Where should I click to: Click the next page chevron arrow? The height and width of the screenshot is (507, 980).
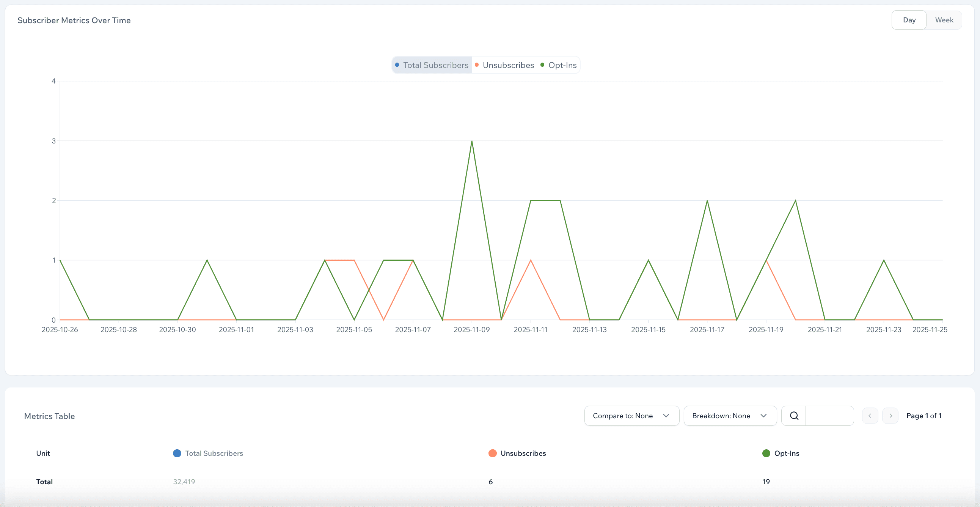(x=890, y=416)
